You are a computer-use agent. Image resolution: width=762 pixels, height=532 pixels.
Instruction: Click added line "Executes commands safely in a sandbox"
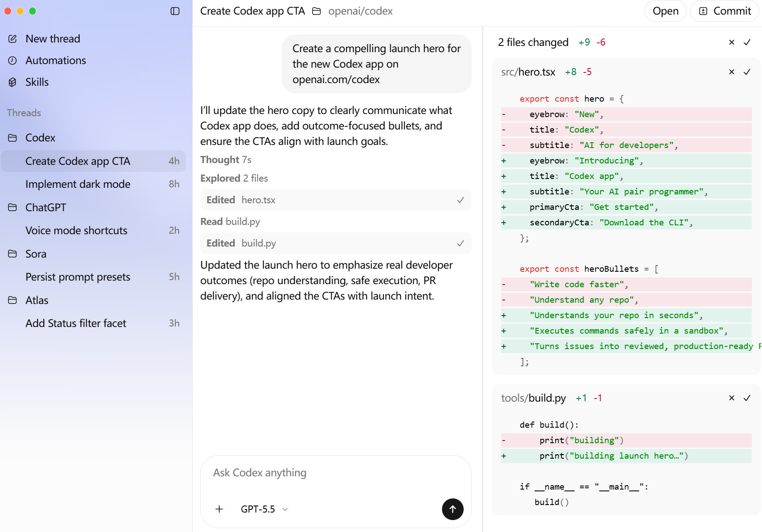(626, 331)
